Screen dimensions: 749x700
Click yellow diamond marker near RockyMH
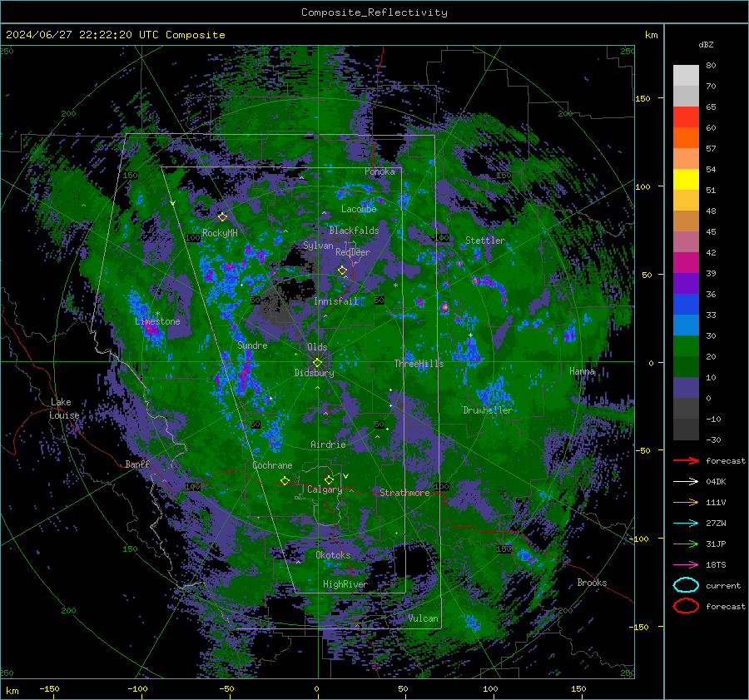click(x=222, y=217)
